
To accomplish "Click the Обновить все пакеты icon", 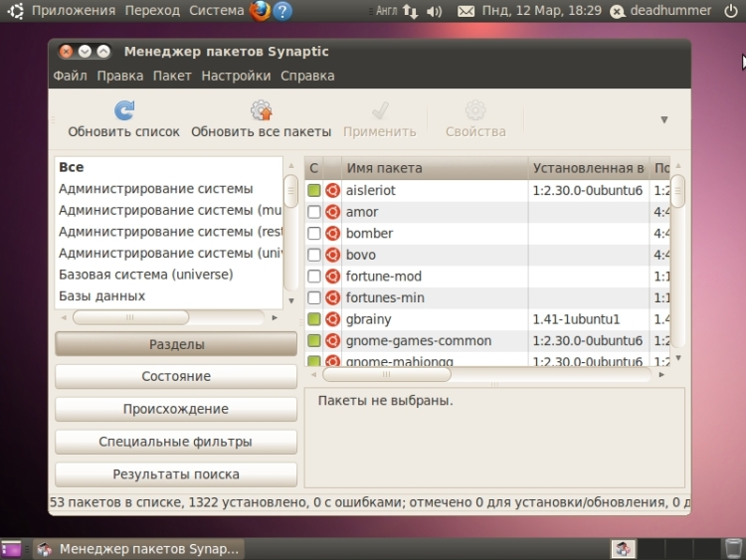I will click(261, 110).
